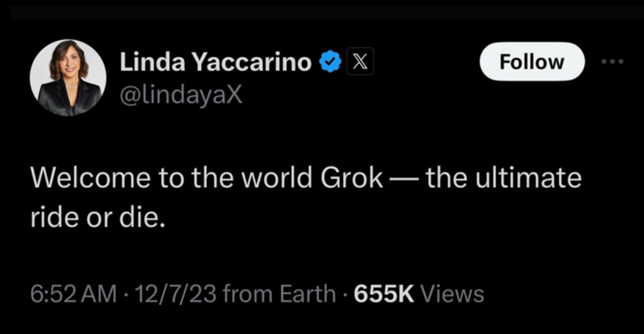Click the "ride or die." line
The height and width of the screenshot is (334, 644).
(98, 219)
